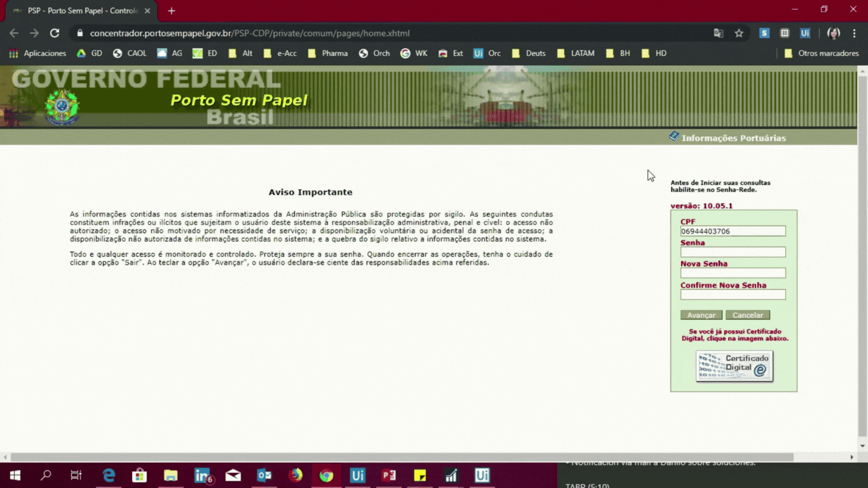Open the UiPath extension icon in Chrome toolbar
Viewport: 868px width, 488px height.
(805, 33)
